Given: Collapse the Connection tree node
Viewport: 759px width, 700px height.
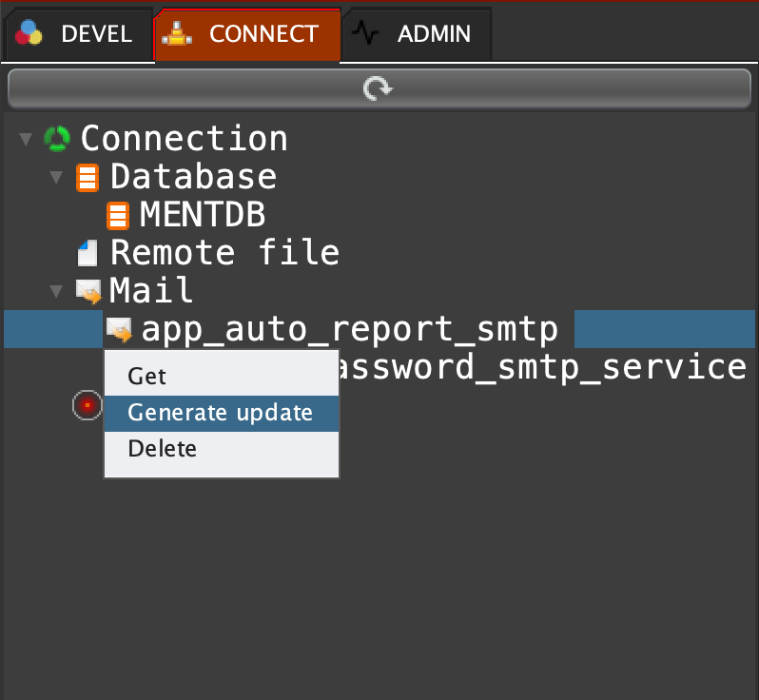Looking at the screenshot, I should [x=26, y=140].
